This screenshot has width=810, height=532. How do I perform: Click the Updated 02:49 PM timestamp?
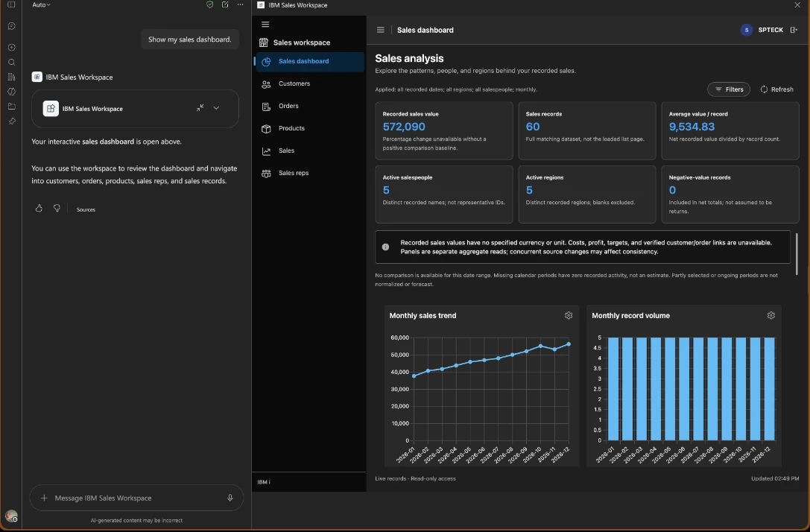[775, 479]
